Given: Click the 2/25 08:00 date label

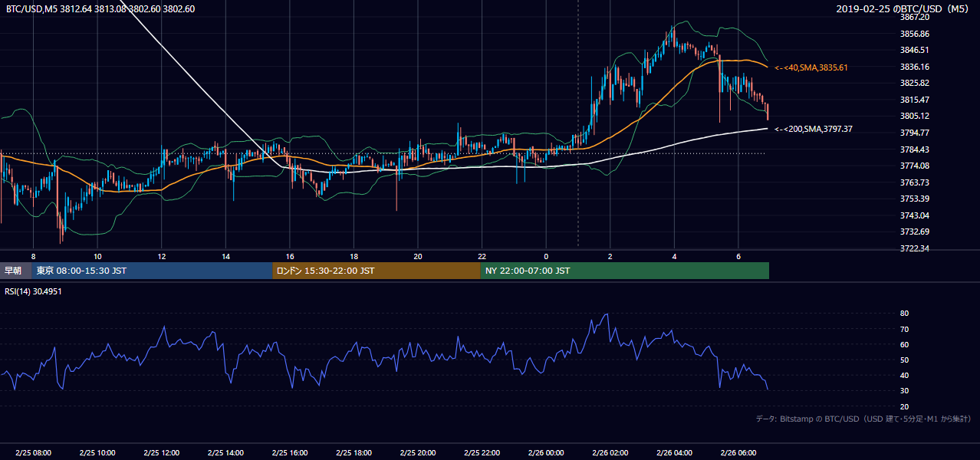Looking at the screenshot, I should point(33,453).
